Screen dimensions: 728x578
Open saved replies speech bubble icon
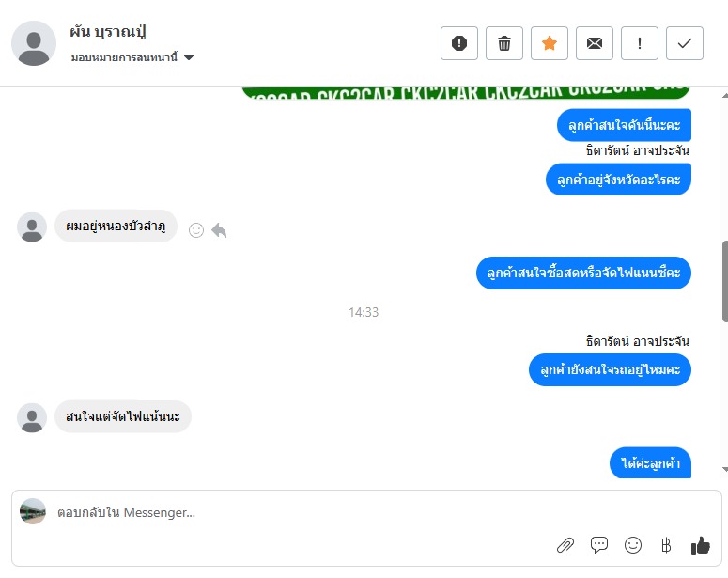599,544
